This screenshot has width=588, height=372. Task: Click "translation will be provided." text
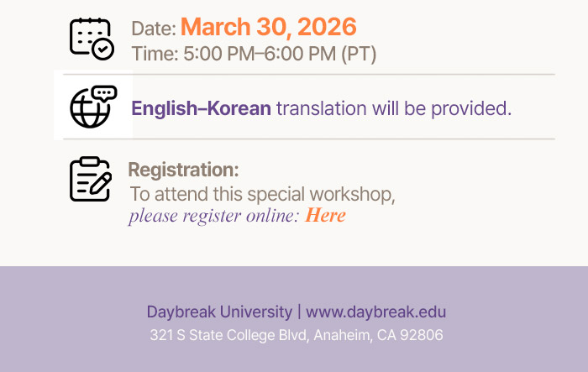coord(394,108)
